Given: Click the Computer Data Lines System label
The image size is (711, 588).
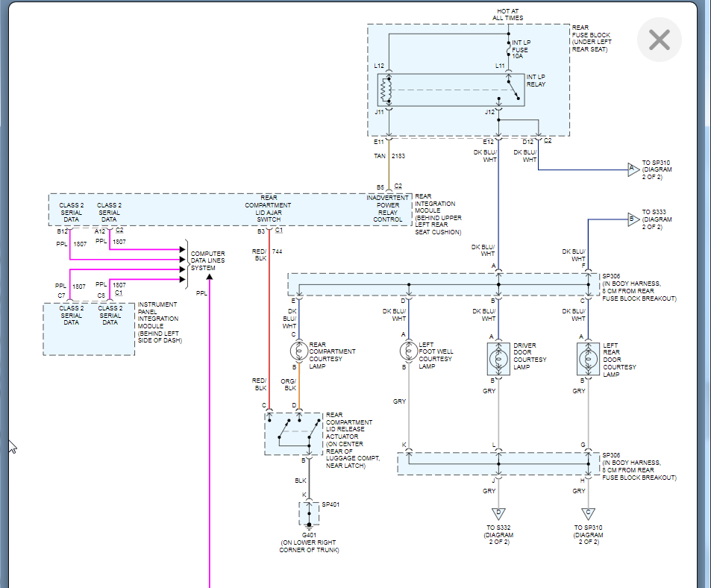Looking at the screenshot, I should point(207,261).
